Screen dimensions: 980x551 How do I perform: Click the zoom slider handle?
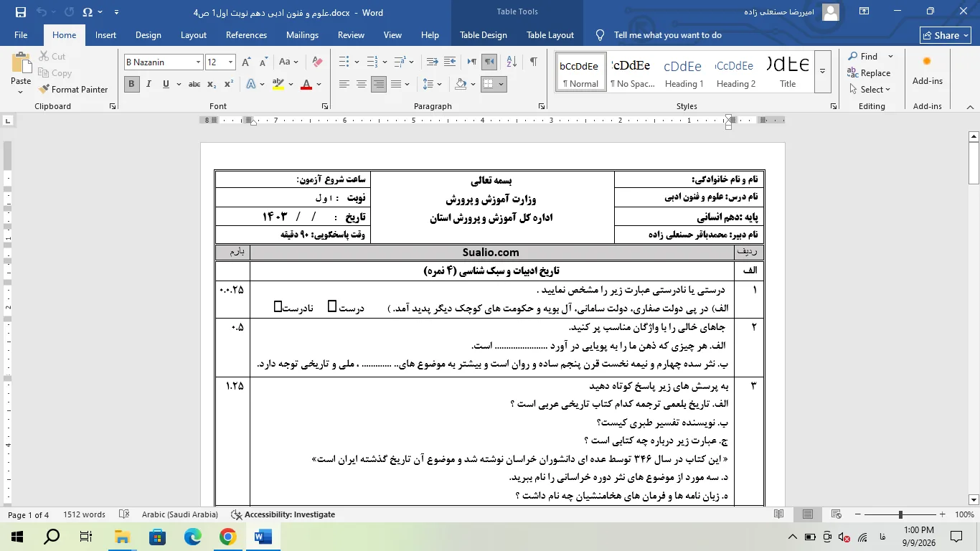900,514
